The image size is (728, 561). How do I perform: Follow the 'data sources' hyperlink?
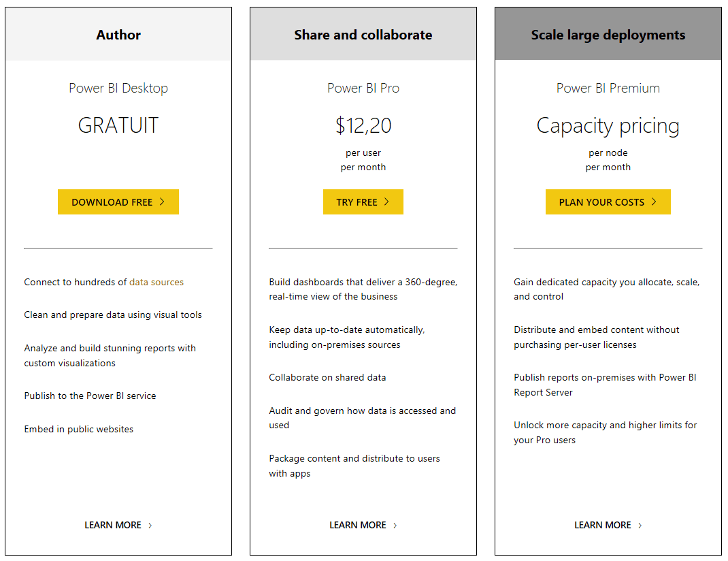pyautogui.click(x=156, y=282)
